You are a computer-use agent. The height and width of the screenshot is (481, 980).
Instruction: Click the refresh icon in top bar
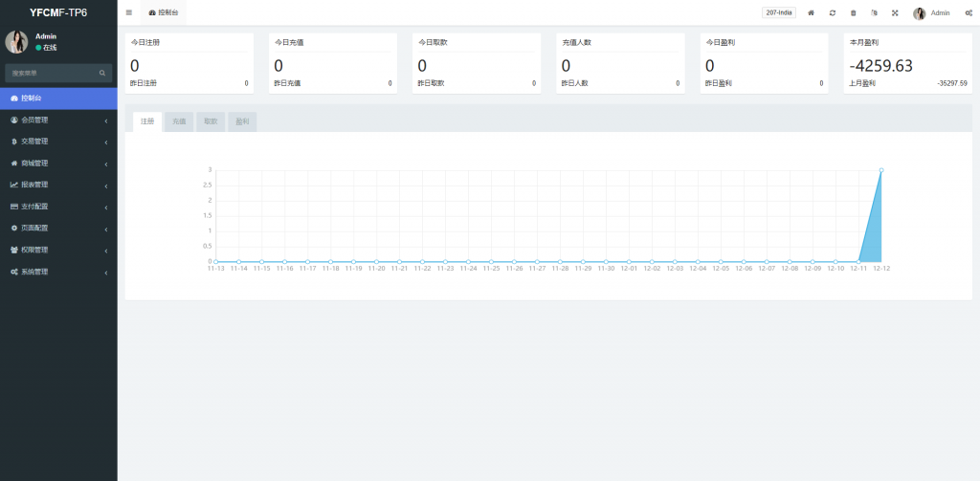pos(832,13)
